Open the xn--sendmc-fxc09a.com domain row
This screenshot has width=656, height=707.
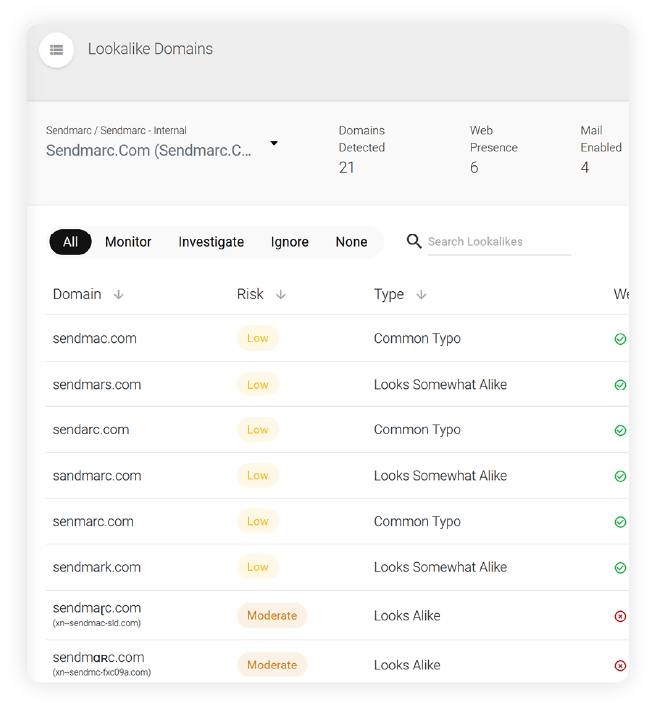click(337, 663)
